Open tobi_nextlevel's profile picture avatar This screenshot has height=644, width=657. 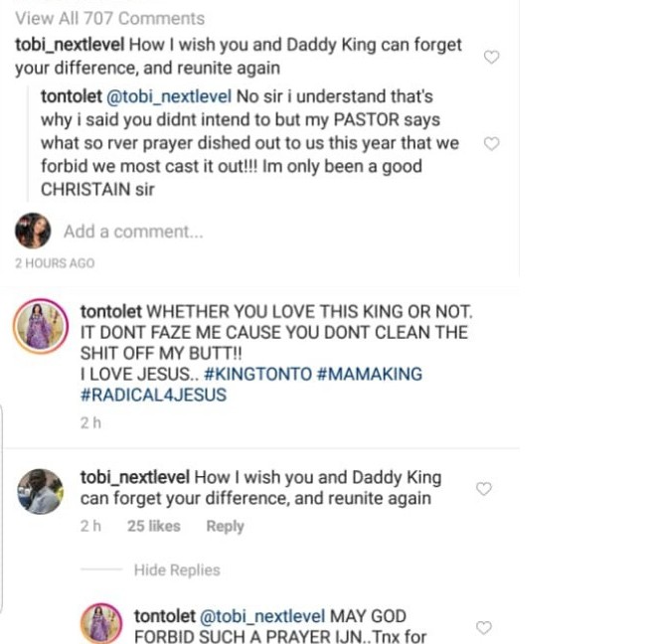point(42,490)
